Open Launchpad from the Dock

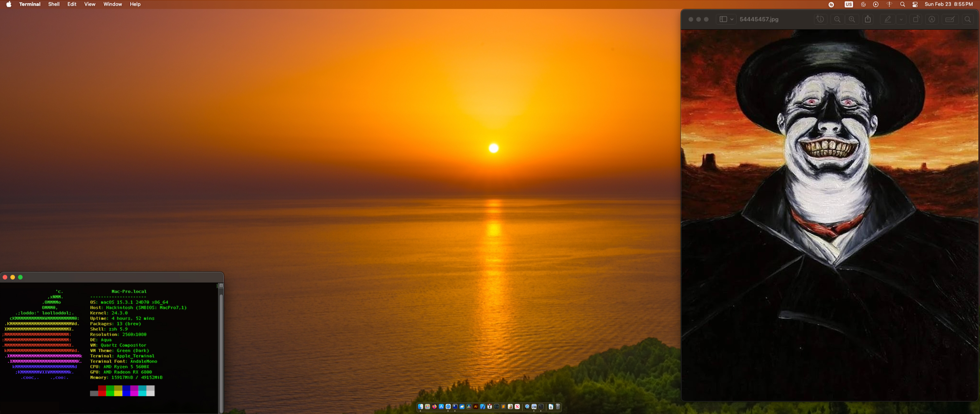(x=427, y=406)
